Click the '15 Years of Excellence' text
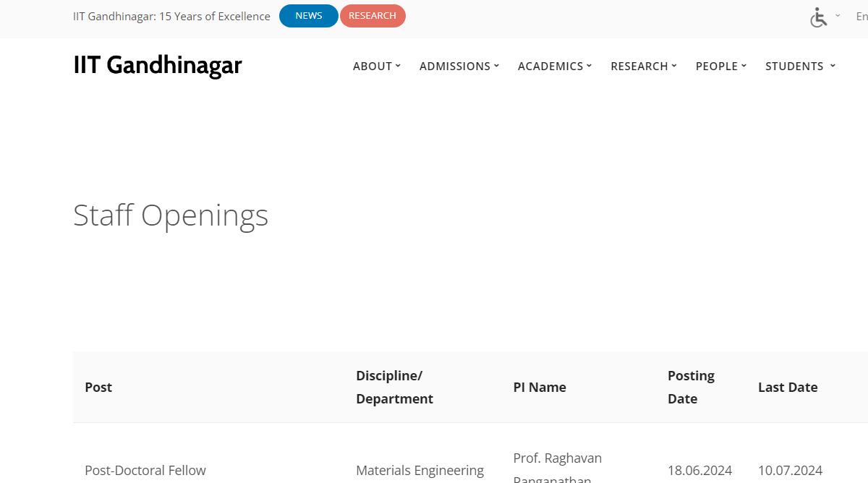The image size is (868, 483). click(x=215, y=16)
